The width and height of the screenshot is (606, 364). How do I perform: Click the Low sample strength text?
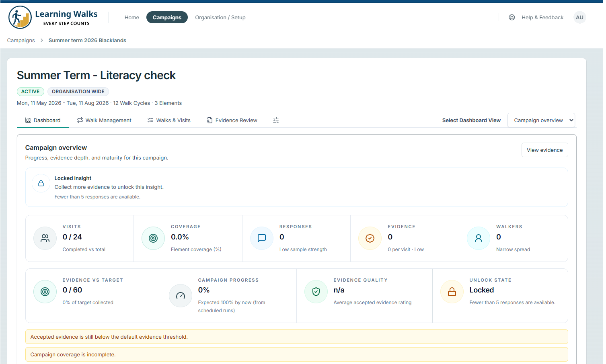click(x=303, y=249)
